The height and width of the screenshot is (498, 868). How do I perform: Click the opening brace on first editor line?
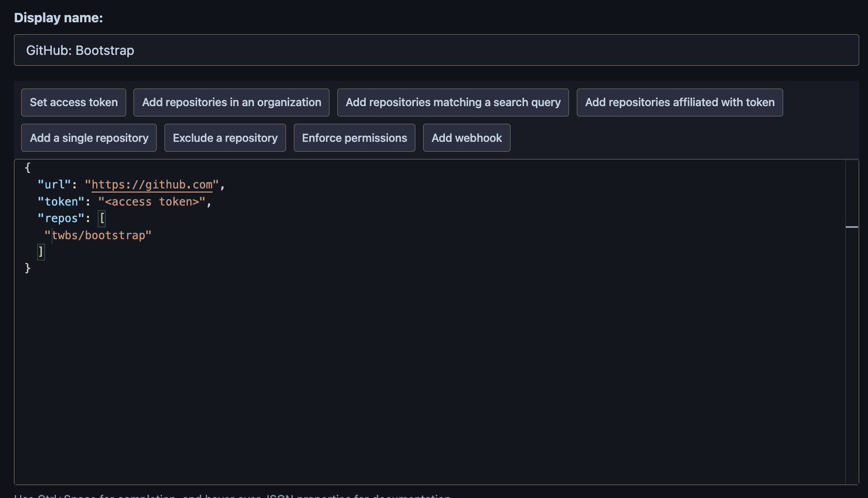[28, 168]
